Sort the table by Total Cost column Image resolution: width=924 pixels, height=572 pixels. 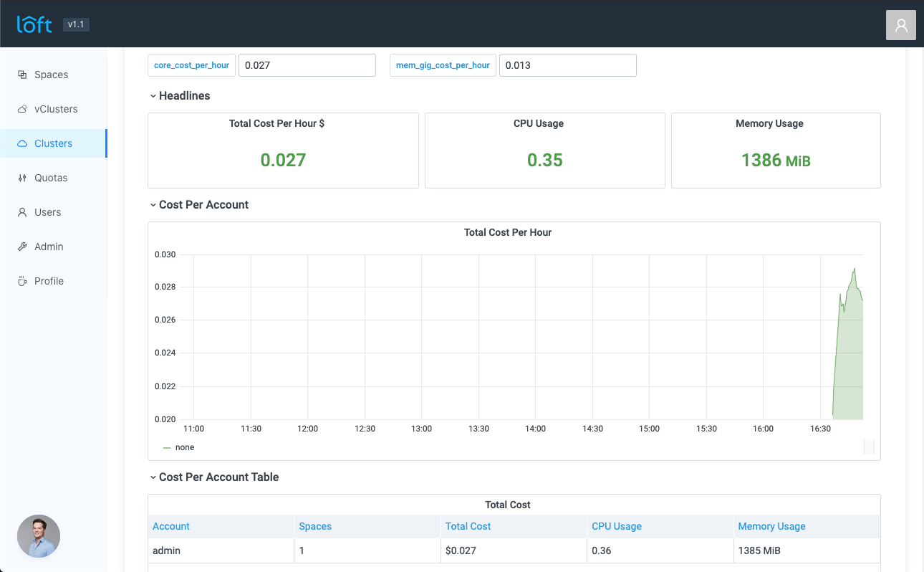(x=468, y=526)
